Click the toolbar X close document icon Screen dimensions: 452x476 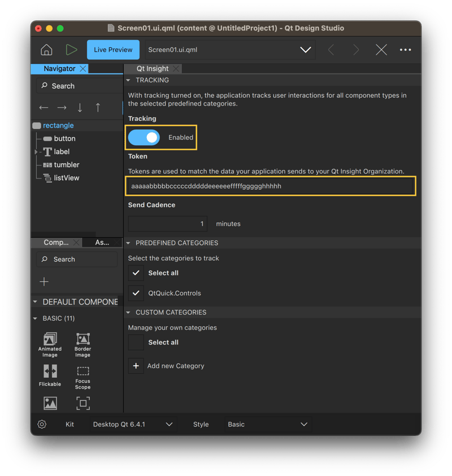(381, 50)
